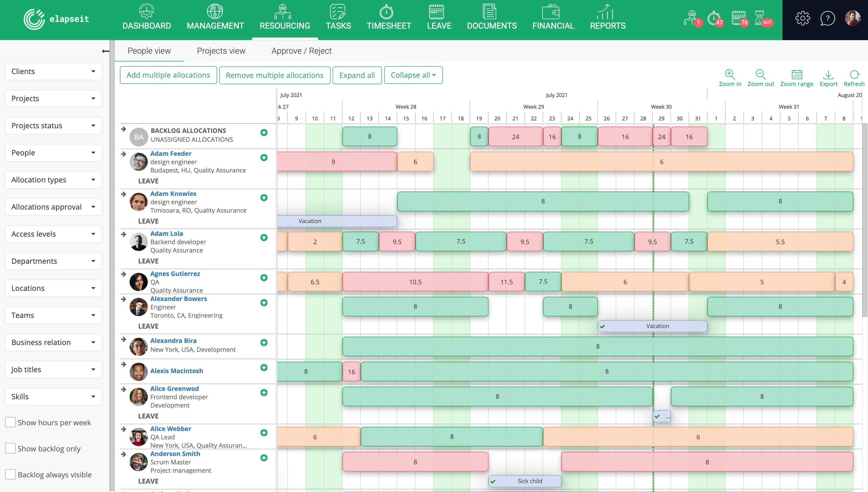Check Show backlog only option
This screenshot has width=868, height=492.
pos(10,448)
